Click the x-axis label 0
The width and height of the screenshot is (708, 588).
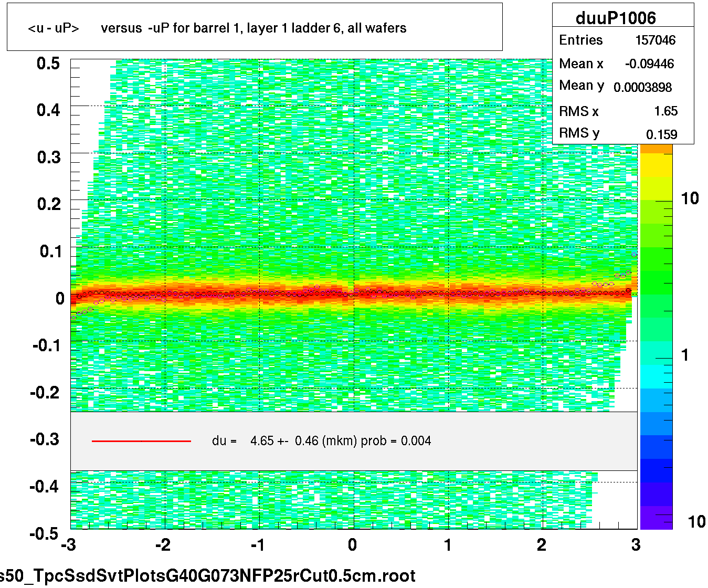353,545
